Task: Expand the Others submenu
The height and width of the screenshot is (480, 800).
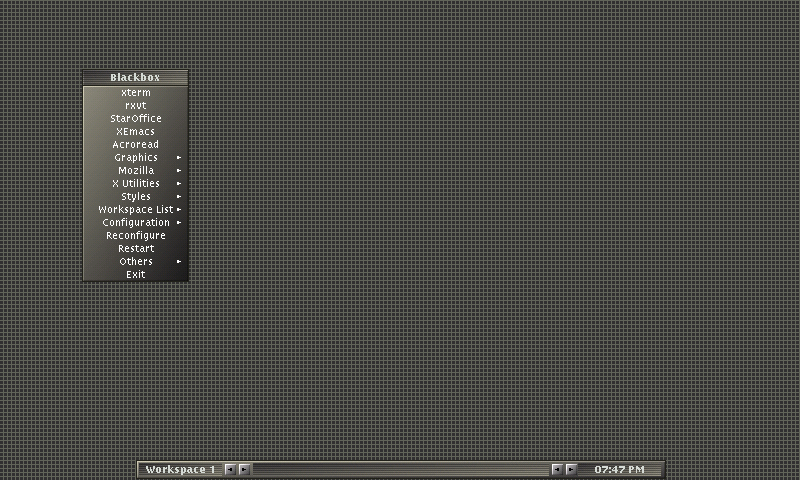Action: [x=135, y=262]
